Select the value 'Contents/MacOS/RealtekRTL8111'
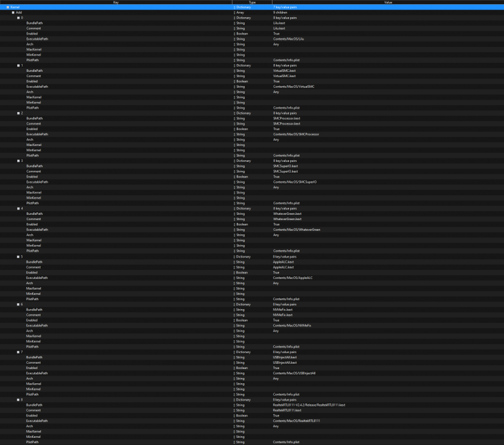Viewport: 504px width, 445px height. point(296,421)
